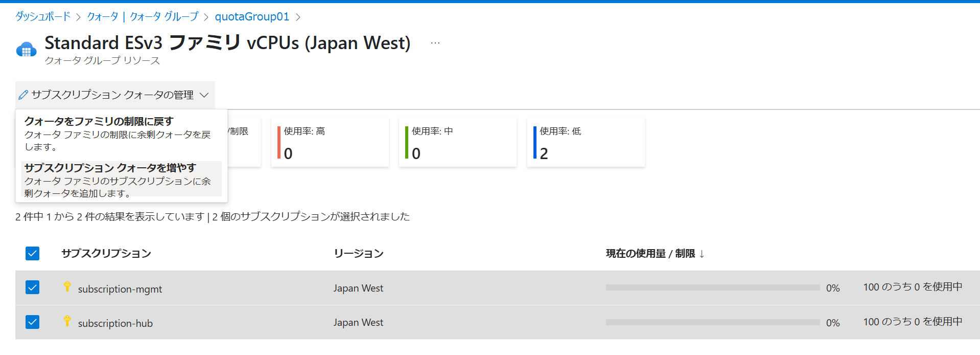Open クォータ | クォータ グループ breadcrumb link
The height and width of the screenshot is (355, 980).
(x=143, y=17)
